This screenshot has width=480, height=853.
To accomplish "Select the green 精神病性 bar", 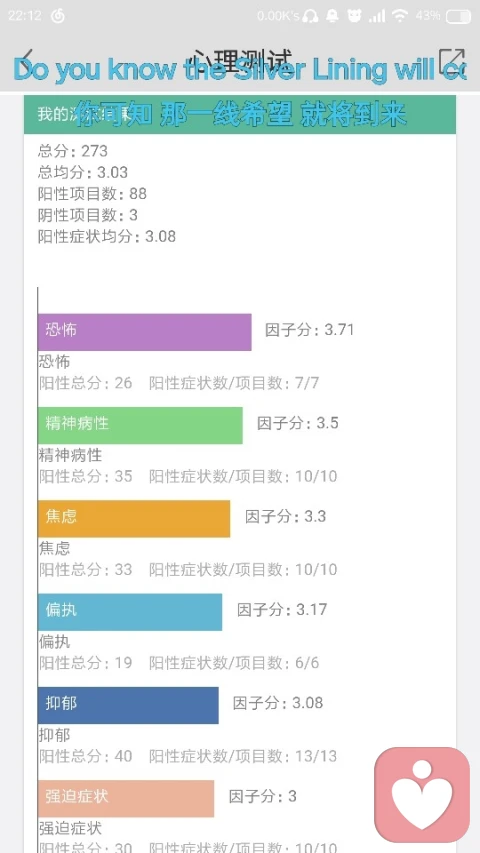I will [x=140, y=425].
